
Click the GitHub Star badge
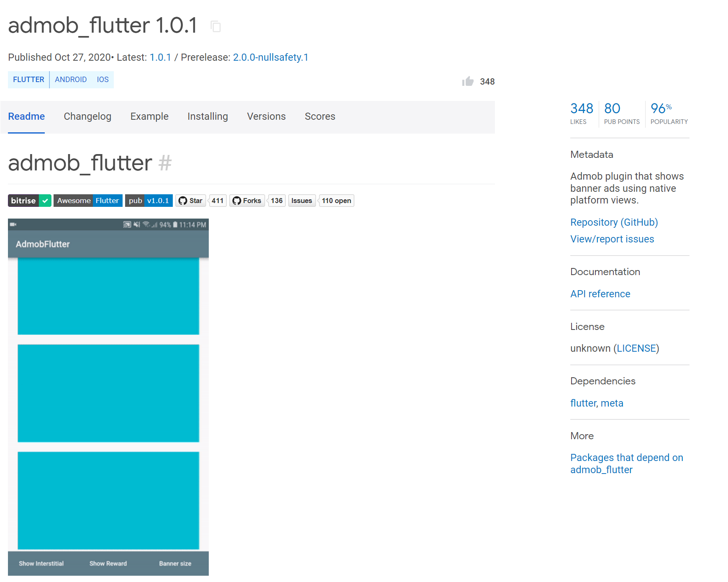[191, 201]
